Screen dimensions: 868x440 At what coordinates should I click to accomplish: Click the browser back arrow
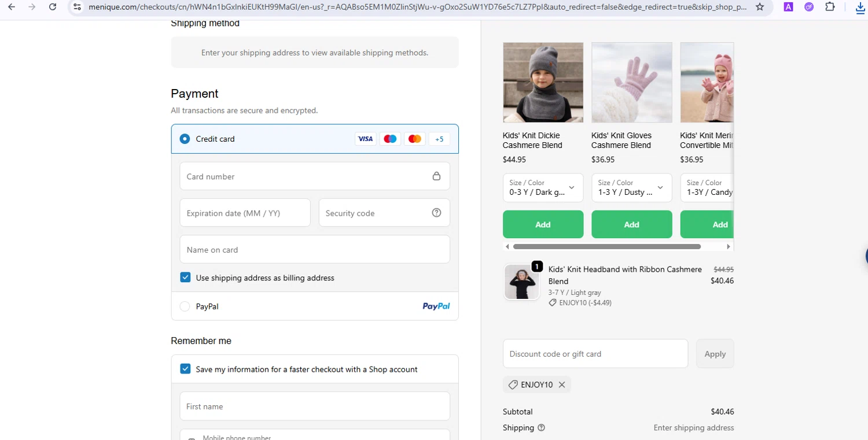(x=12, y=7)
